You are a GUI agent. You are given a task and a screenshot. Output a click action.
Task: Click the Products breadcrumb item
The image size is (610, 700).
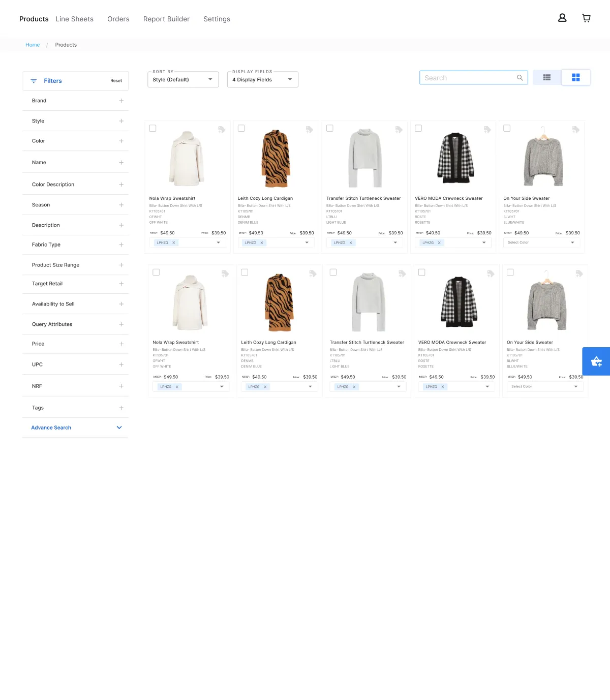(66, 45)
